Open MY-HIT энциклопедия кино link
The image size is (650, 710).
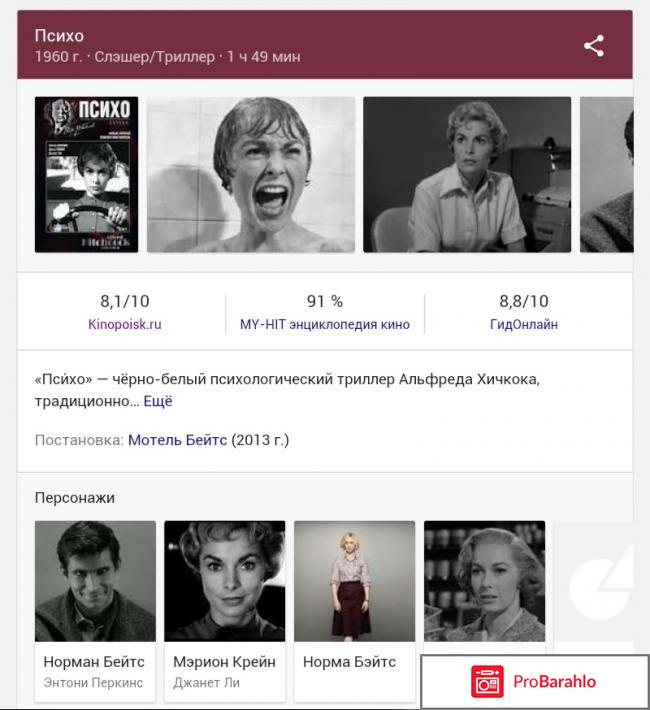(325, 324)
